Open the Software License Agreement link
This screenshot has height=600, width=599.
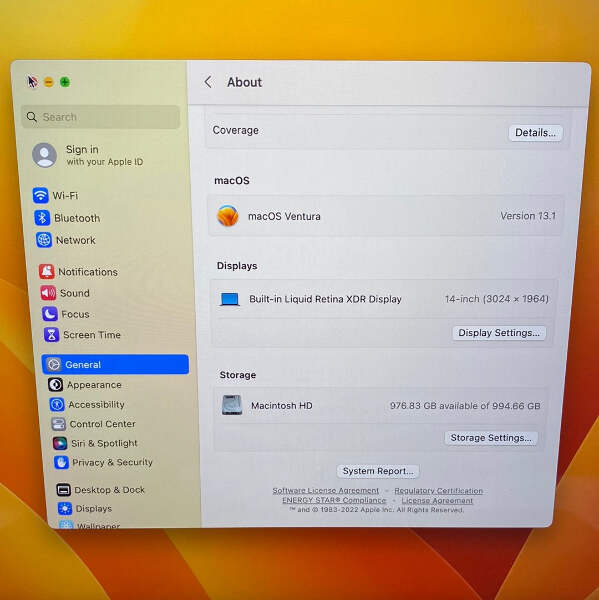coord(325,491)
